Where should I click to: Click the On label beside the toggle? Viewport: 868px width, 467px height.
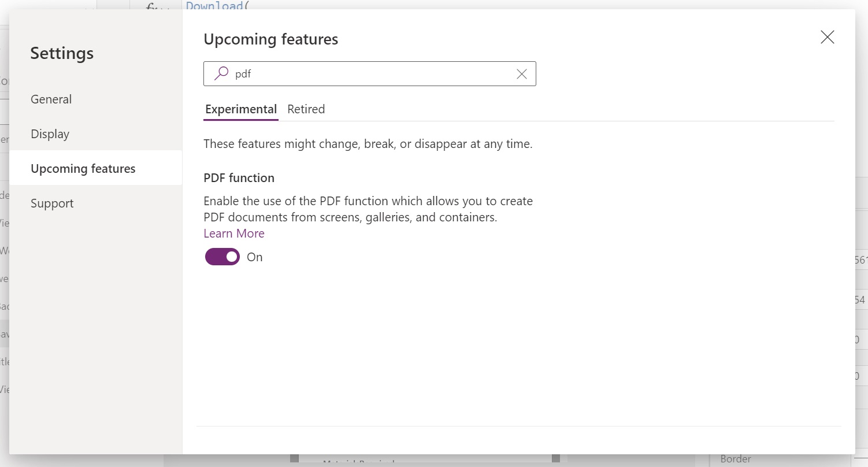(x=254, y=257)
